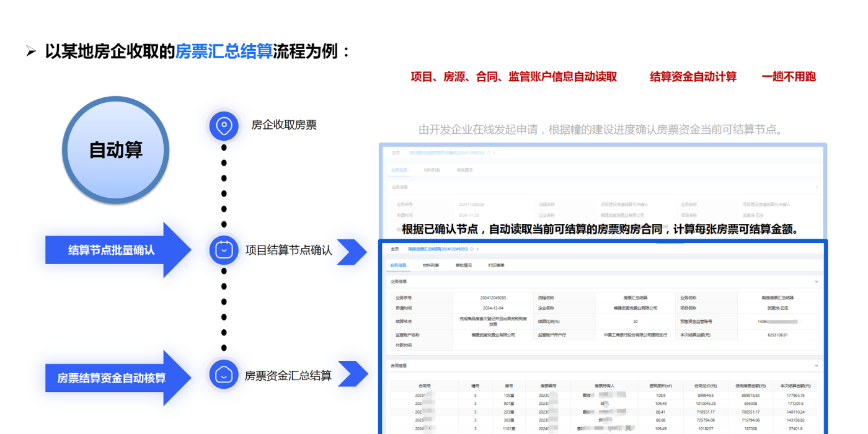Image resolution: width=868 pixels, height=434 pixels.
Task: Refresh the 期房房票汇总结算 page tab
Action: click(x=472, y=249)
